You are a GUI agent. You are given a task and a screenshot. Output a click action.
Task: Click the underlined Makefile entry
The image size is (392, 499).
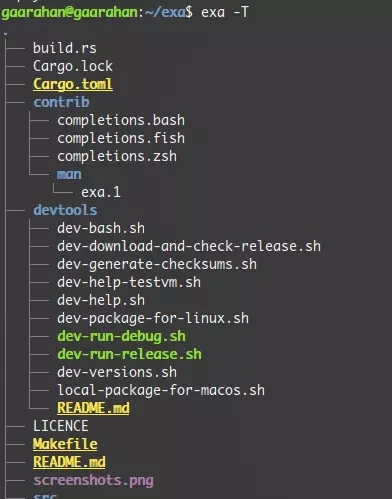point(65,444)
